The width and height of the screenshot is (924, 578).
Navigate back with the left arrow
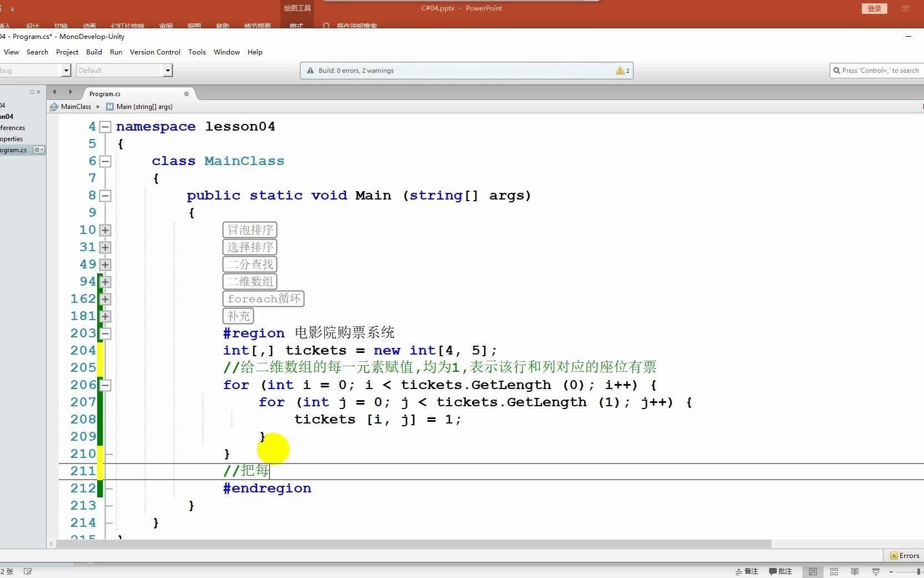click(x=54, y=92)
